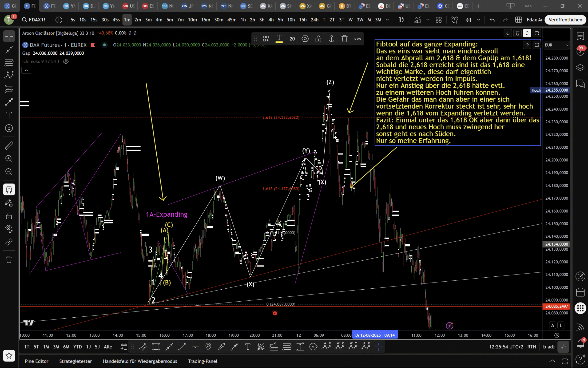Open the alerts bell icon
This screenshot has width=588, height=368.
(580, 343)
